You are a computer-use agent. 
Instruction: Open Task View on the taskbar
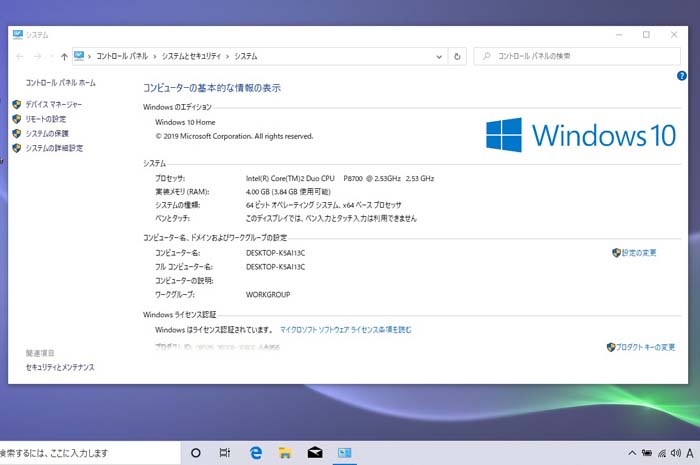pos(225,453)
